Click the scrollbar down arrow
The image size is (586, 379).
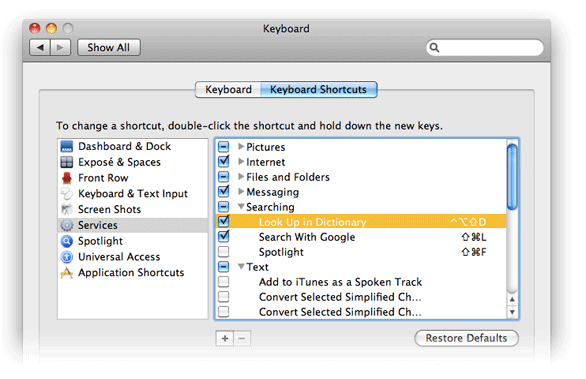point(512,312)
